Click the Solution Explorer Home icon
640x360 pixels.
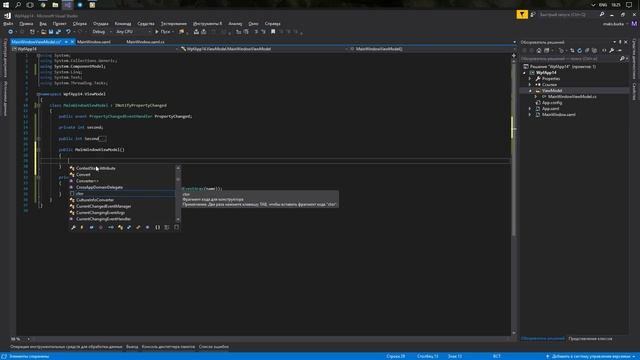click(x=539, y=51)
